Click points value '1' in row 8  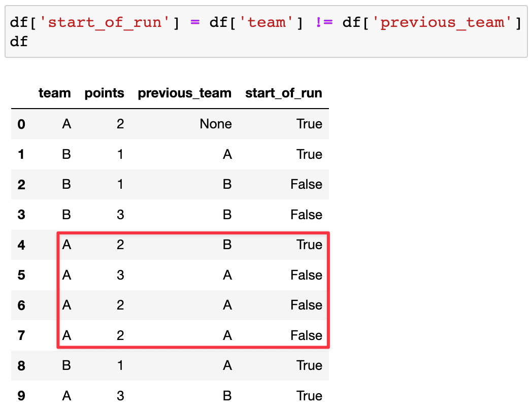click(x=120, y=365)
